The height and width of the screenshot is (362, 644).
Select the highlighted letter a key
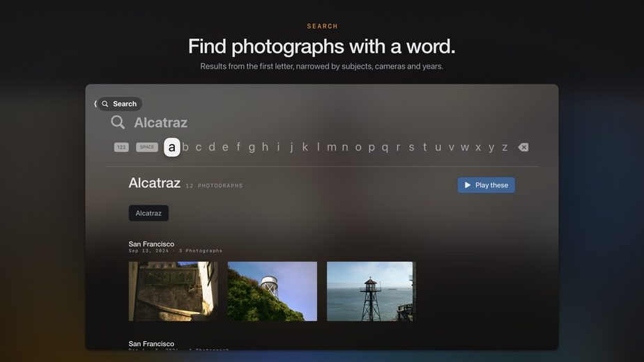172,148
